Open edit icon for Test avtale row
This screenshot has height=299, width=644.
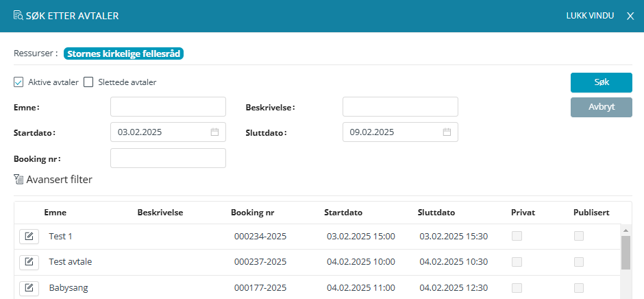pyautogui.click(x=29, y=262)
